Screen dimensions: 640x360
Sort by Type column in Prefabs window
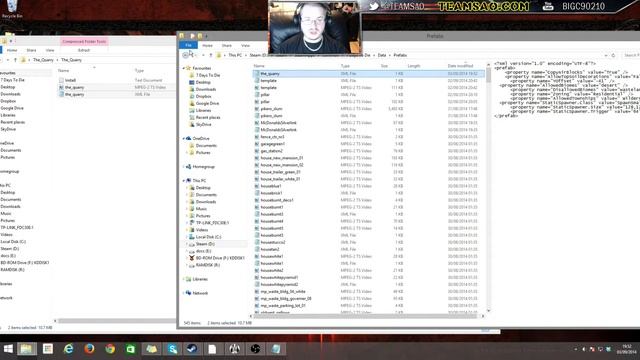(x=345, y=66)
